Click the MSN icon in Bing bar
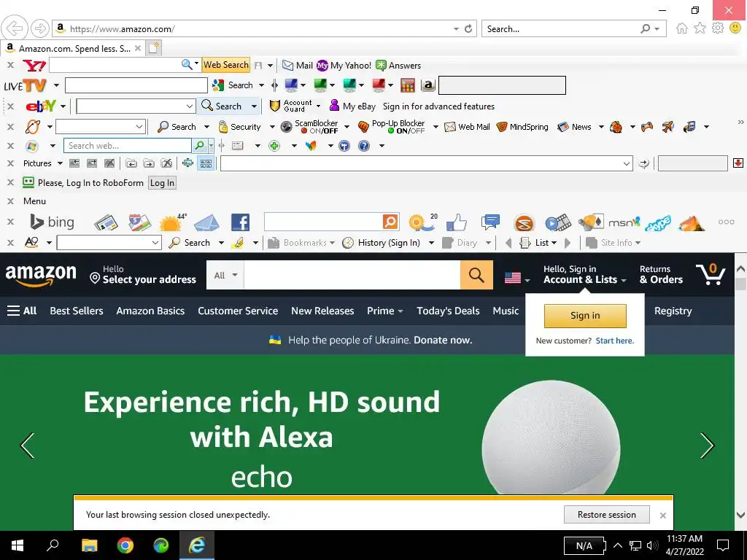This screenshot has width=747, height=560. point(624,222)
